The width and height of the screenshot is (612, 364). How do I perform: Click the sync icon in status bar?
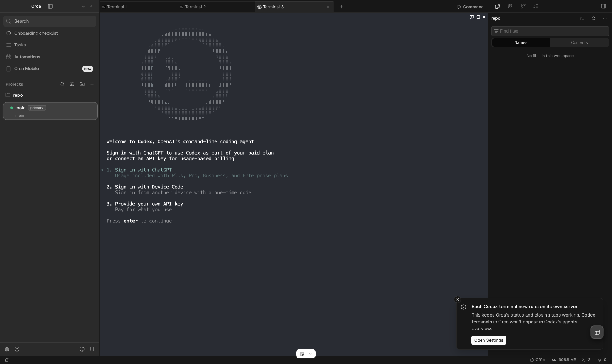coord(7,360)
